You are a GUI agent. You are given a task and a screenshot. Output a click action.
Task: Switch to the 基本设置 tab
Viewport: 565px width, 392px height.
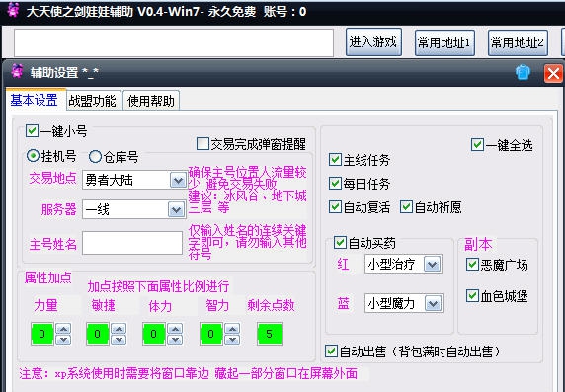[35, 100]
